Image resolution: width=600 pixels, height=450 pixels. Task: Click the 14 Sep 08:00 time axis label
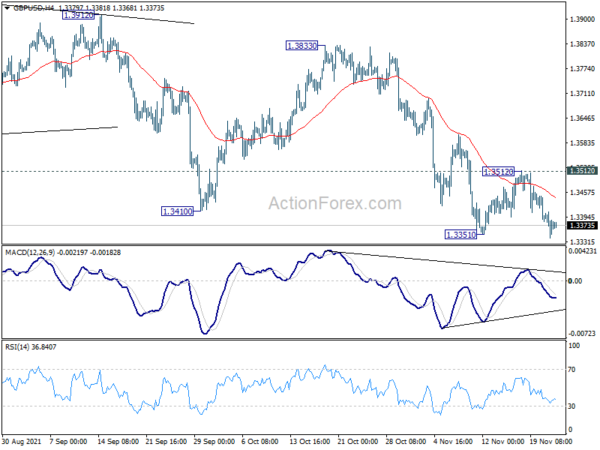tap(118, 442)
